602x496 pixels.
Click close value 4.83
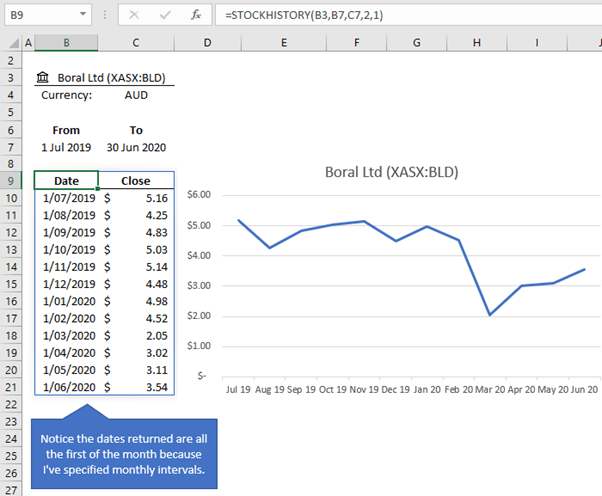click(x=136, y=232)
